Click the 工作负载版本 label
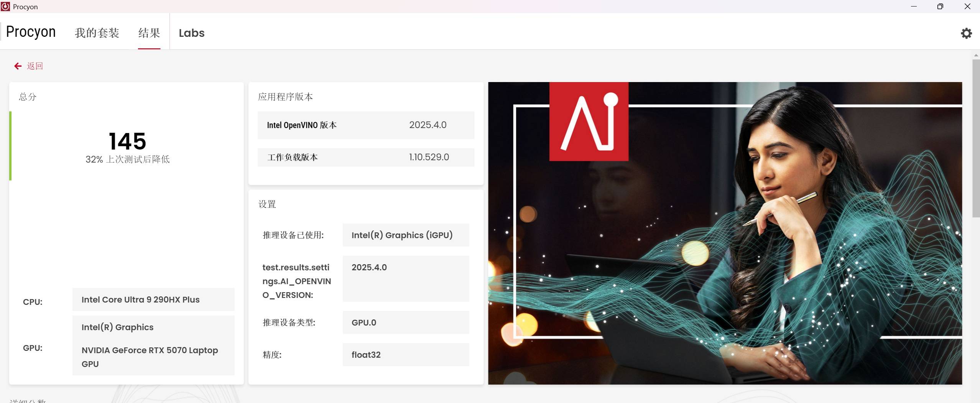Image resolution: width=980 pixels, height=403 pixels. [x=293, y=157]
